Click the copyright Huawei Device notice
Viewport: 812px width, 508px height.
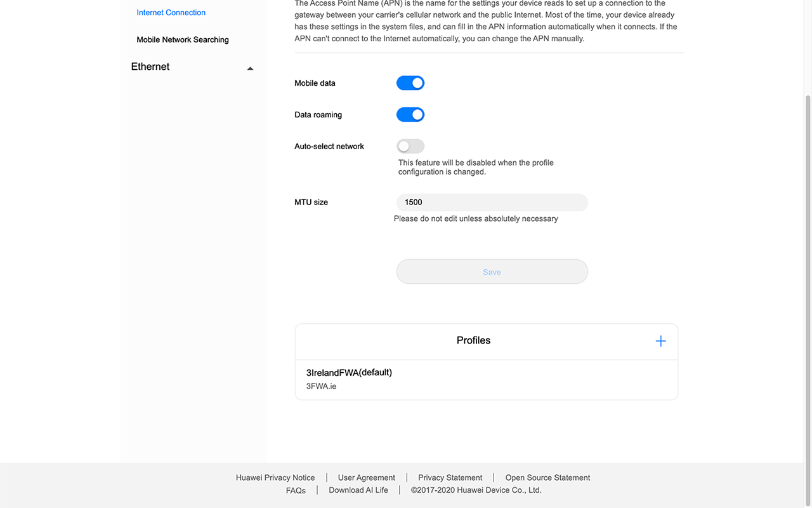[x=476, y=490]
